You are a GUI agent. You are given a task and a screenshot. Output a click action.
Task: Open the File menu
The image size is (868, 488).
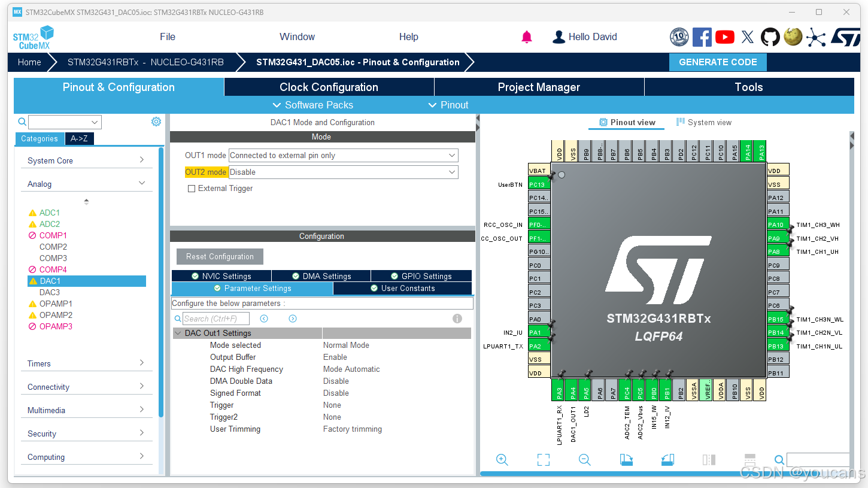pos(168,37)
